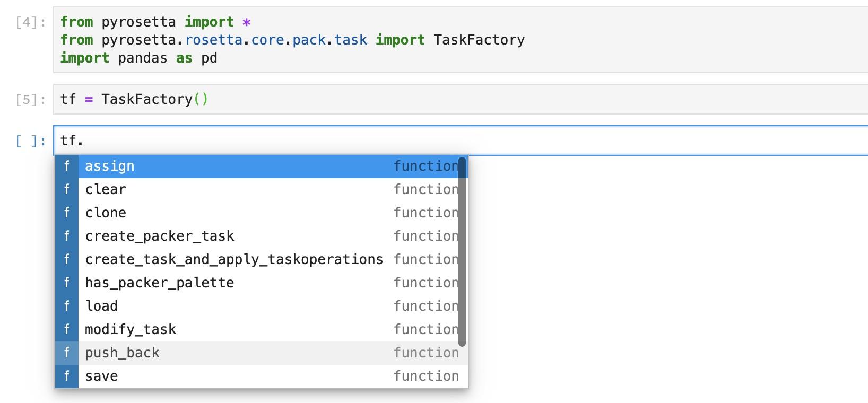Screen dimensions: 868x403
Task: Select the push_back completion item
Action: [122, 353]
